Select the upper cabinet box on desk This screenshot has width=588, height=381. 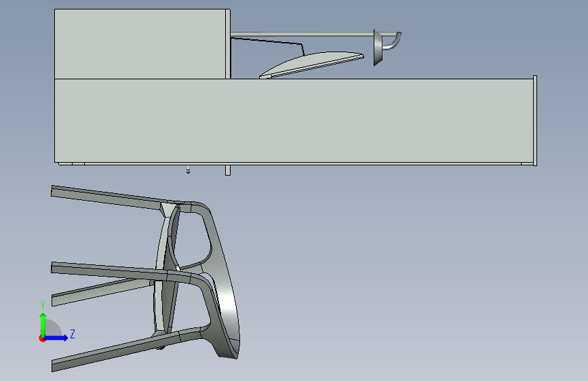[140, 44]
